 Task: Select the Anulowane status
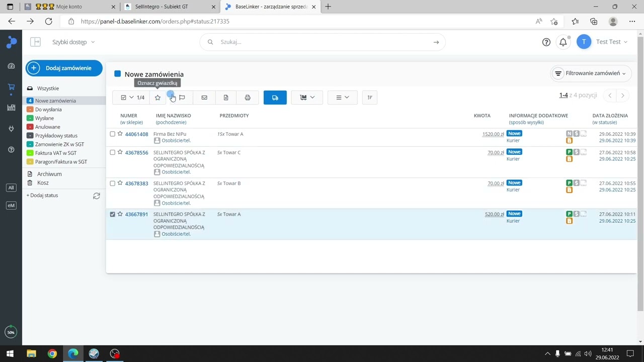(47, 127)
